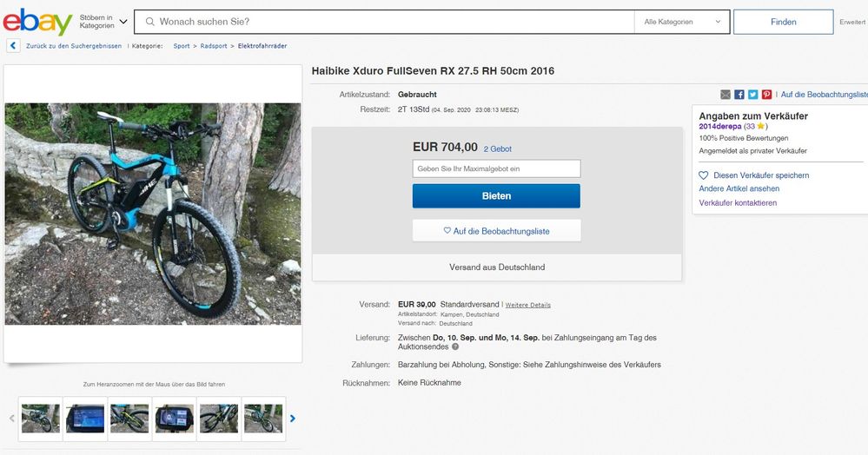The height and width of the screenshot is (455, 868).
Task: Open delivery info help icon
Action: pos(455,346)
